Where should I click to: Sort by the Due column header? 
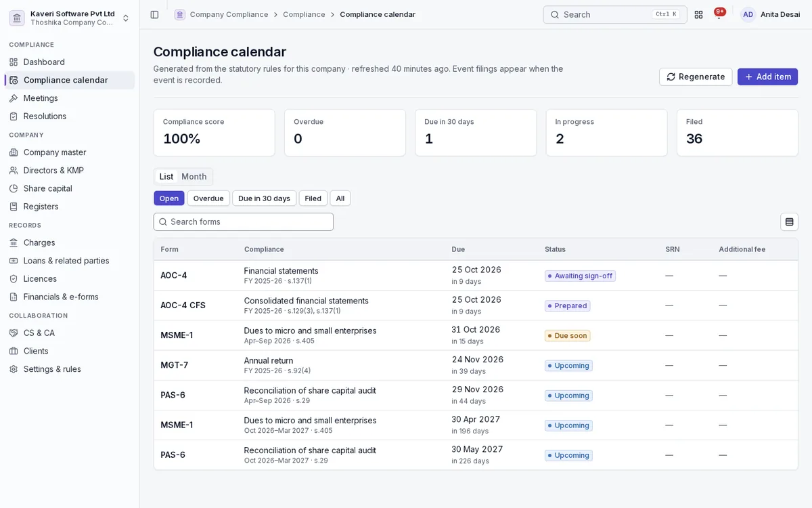pyautogui.click(x=458, y=249)
